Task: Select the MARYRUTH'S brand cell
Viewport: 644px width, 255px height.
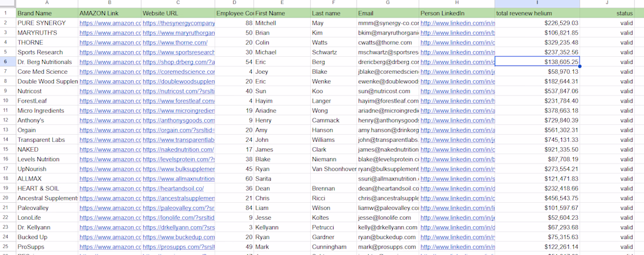Action: point(47,33)
